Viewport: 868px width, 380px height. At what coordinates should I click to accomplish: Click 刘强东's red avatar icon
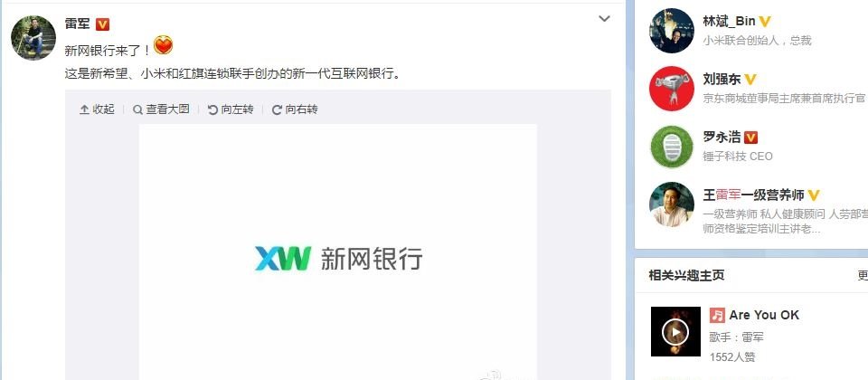click(672, 89)
